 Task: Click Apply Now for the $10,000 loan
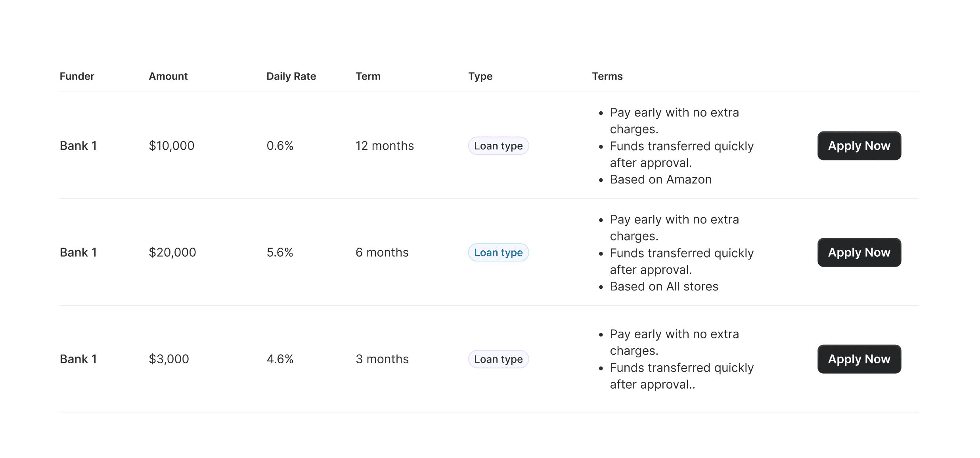pyautogui.click(x=859, y=146)
